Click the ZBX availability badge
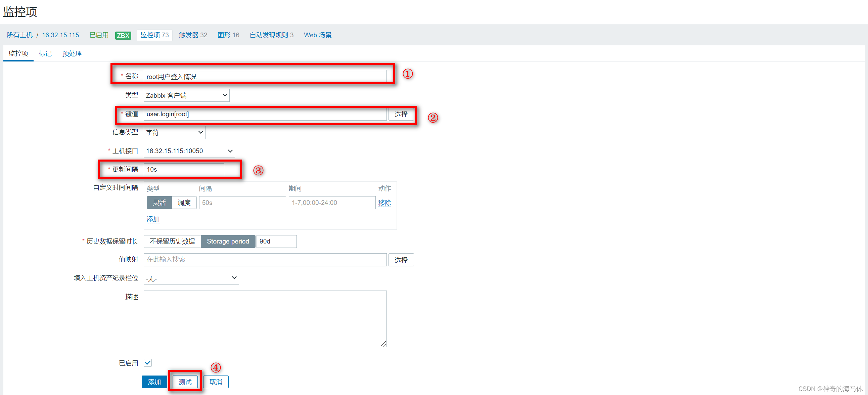 coord(123,35)
